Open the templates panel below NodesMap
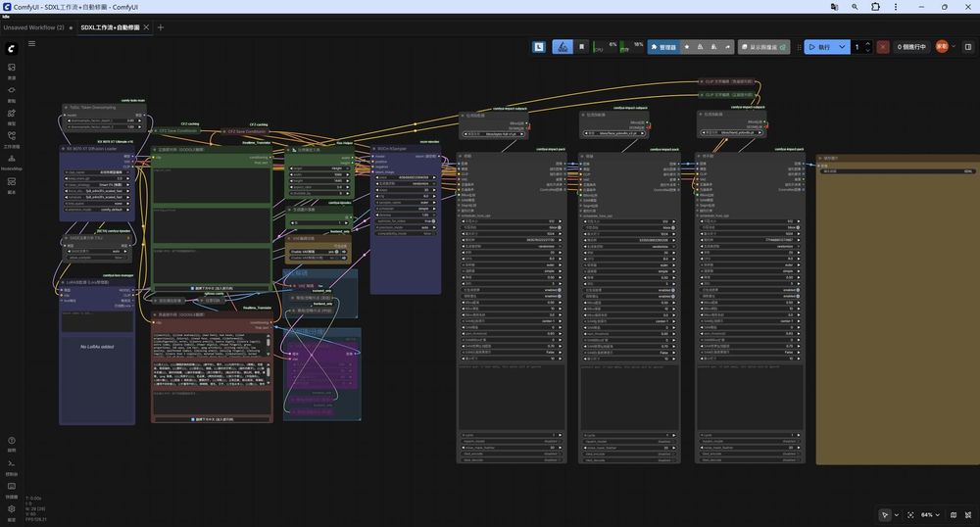980x527 pixels. click(x=11, y=185)
